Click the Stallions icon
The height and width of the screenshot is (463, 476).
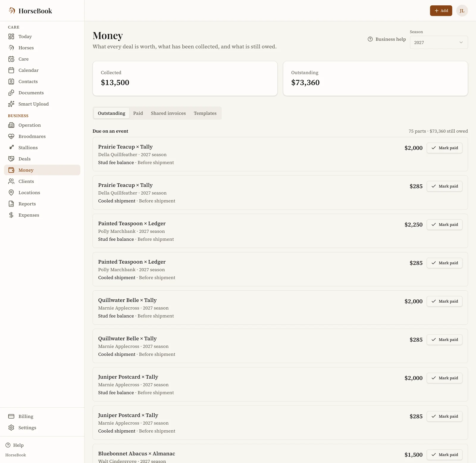click(x=11, y=148)
